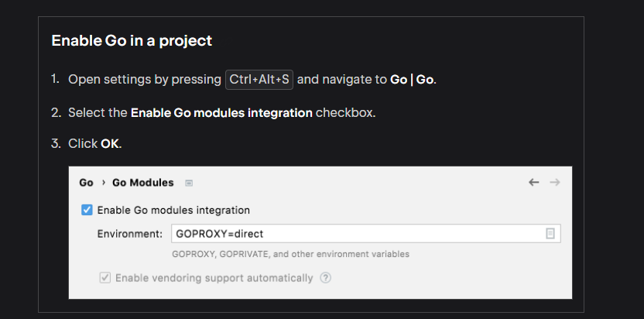Viewport: 644px width, 319px height.
Task: Select the Go Modules breadcrumb item
Action: coord(143,183)
